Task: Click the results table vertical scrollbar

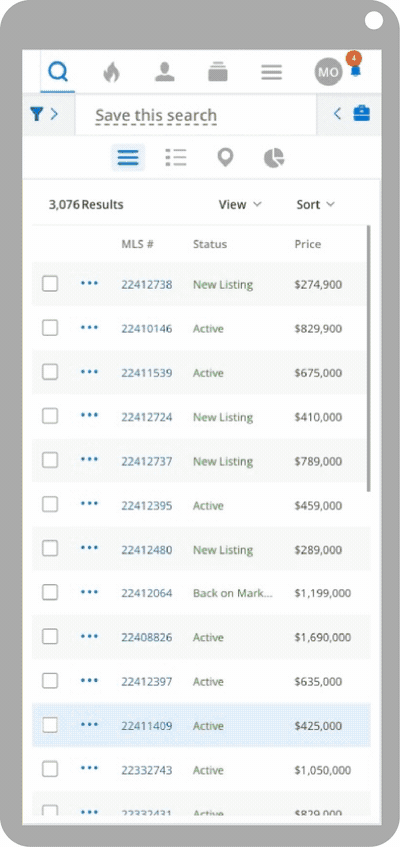Action: coord(369,358)
